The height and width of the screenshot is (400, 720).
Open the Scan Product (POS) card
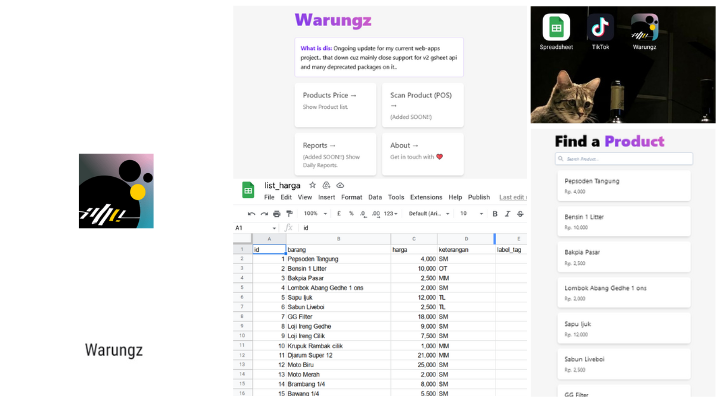422,104
